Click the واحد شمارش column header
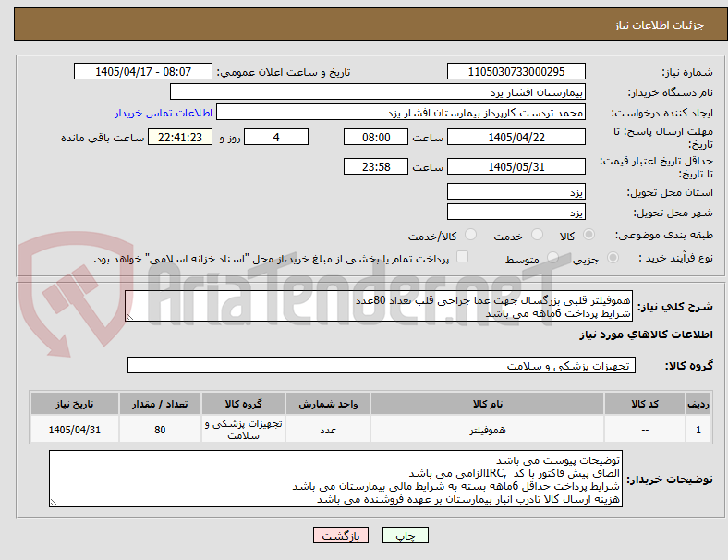 [x=328, y=404]
